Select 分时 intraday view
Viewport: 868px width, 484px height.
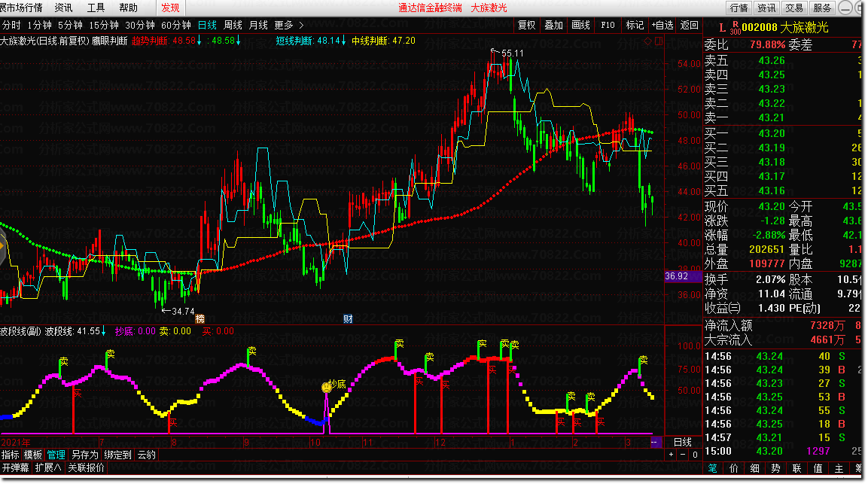click(x=11, y=26)
